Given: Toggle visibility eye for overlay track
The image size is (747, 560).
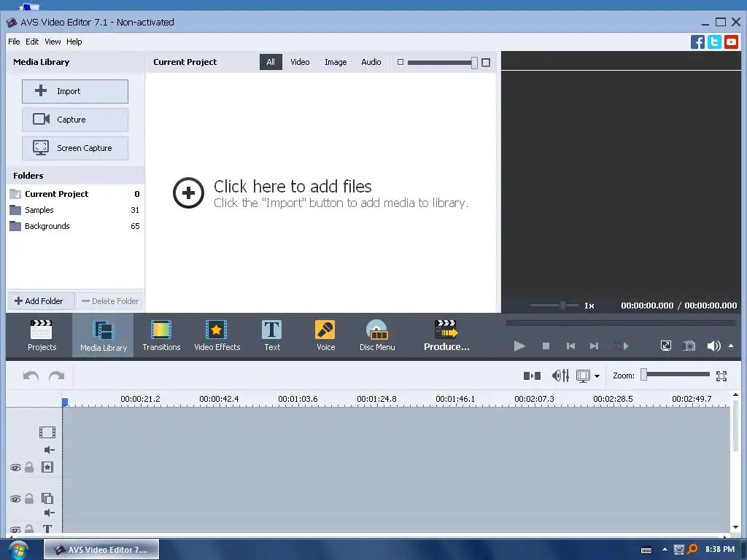Looking at the screenshot, I should pos(15,499).
